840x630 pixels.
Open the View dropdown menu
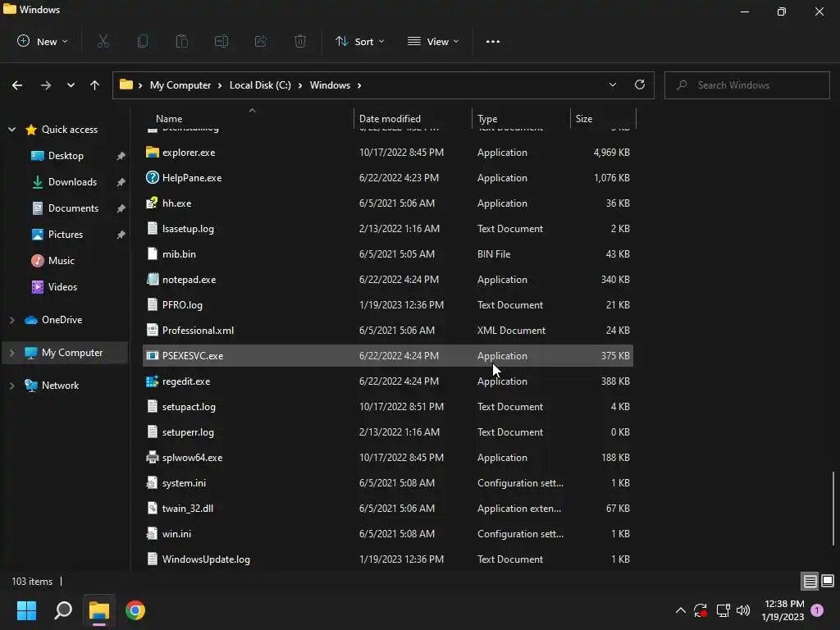[x=433, y=41]
